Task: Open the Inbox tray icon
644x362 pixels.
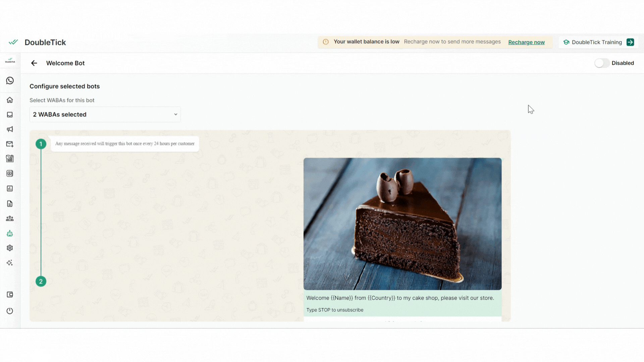Action: [x=10, y=115]
